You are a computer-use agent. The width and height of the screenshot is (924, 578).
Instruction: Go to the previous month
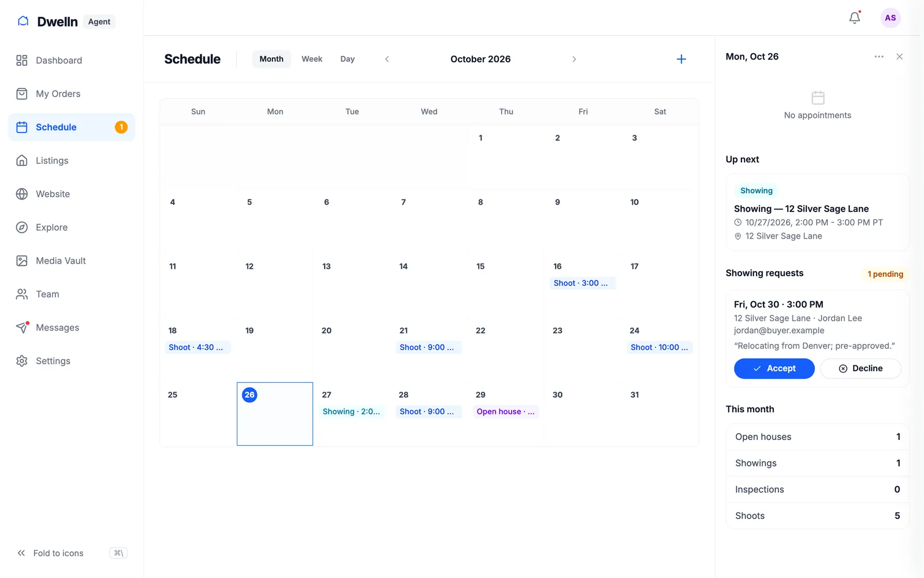[387, 59]
